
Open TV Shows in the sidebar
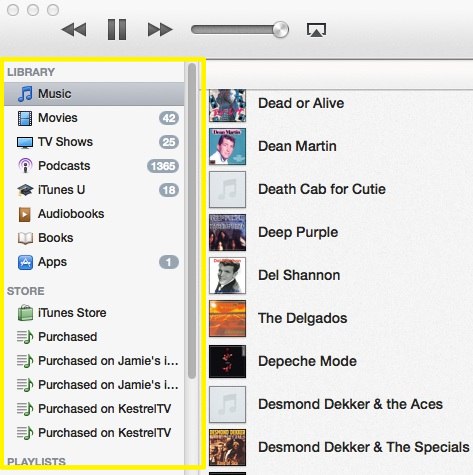point(94,142)
